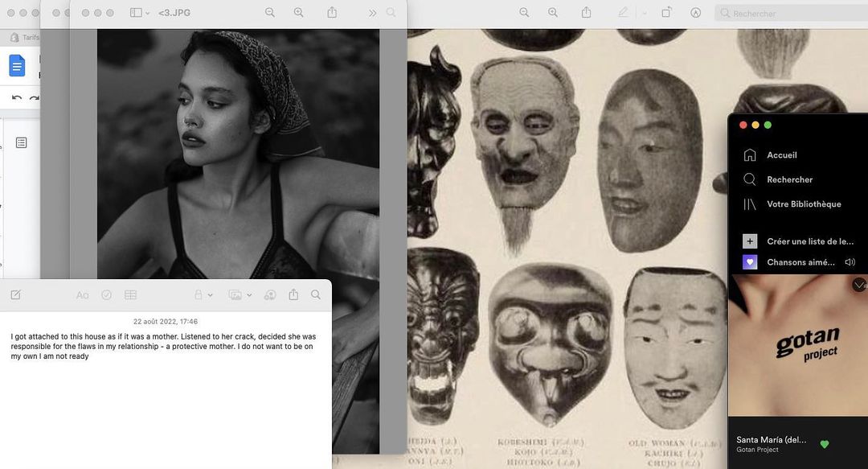The height and width of the screenshot is (469, 868).
Task: Share the masks image from Preview
Action: pos(586,13)
